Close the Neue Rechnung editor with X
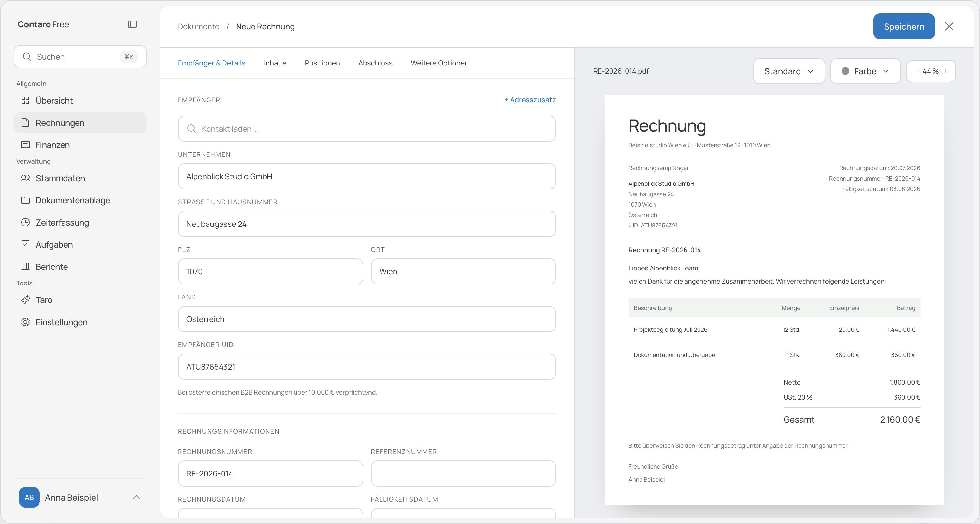 pyautogui.click(x=949, y=26)
